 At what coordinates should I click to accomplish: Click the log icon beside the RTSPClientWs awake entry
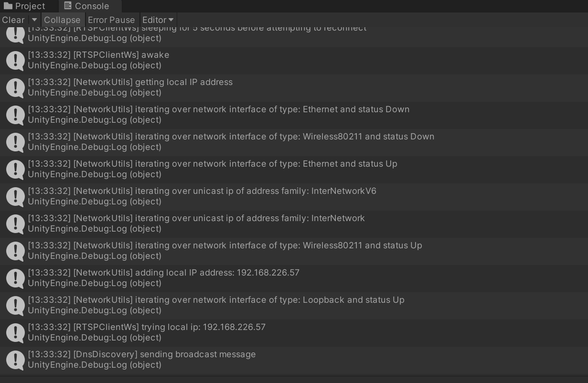tap(15, 60)
